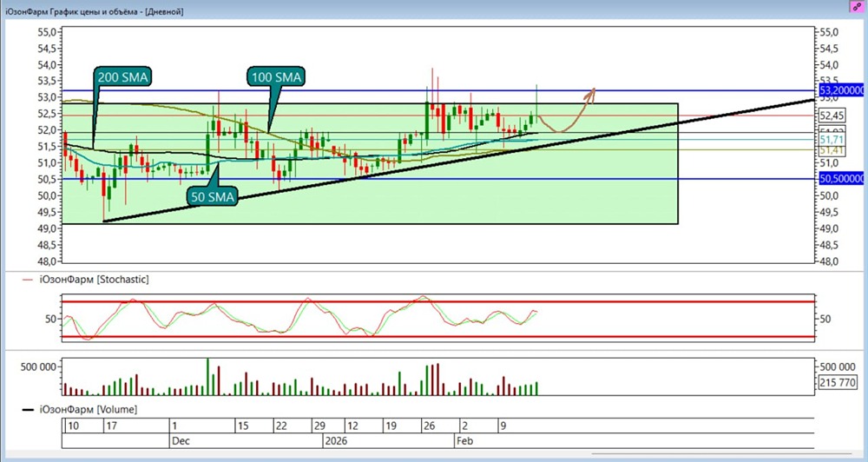This screenshot has width=868, height=462.
Task: Click the '15' date label on time axis
Action: 243,426
